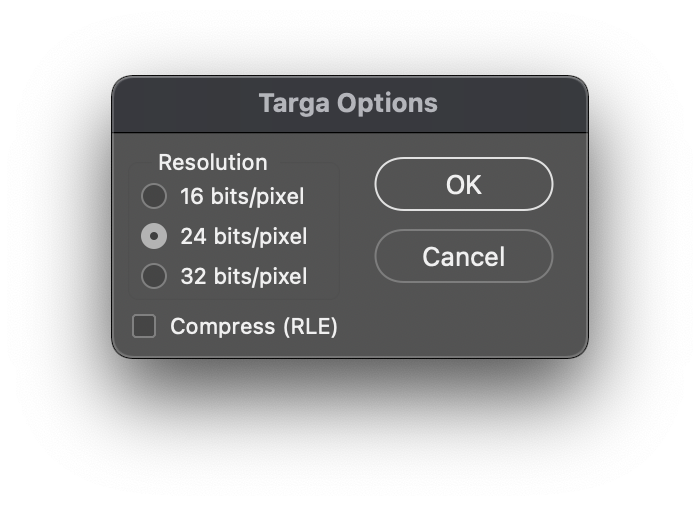Click the "32 bits/pixel" label text
Viewport: 700px width, 506px height.
(244, 276)
